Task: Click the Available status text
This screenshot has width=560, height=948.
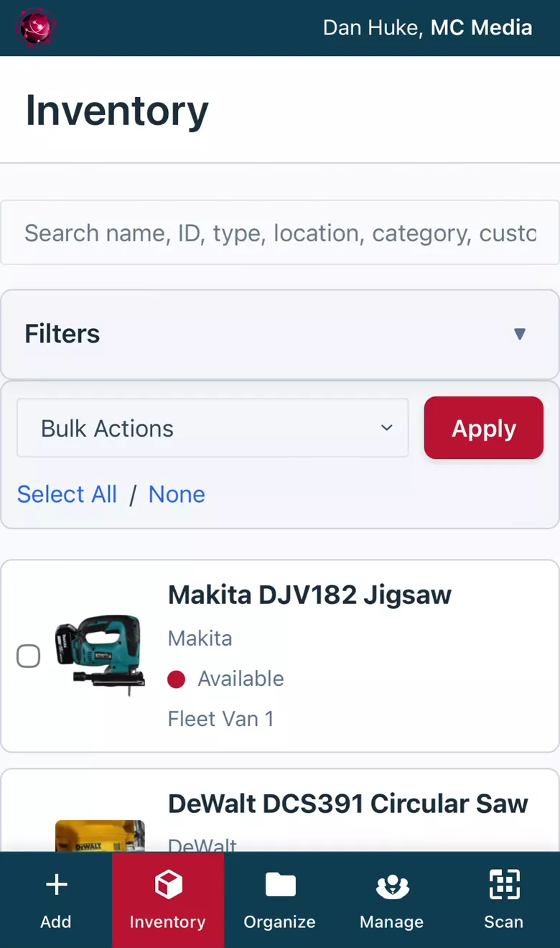Action: click(x=241, y=679)
